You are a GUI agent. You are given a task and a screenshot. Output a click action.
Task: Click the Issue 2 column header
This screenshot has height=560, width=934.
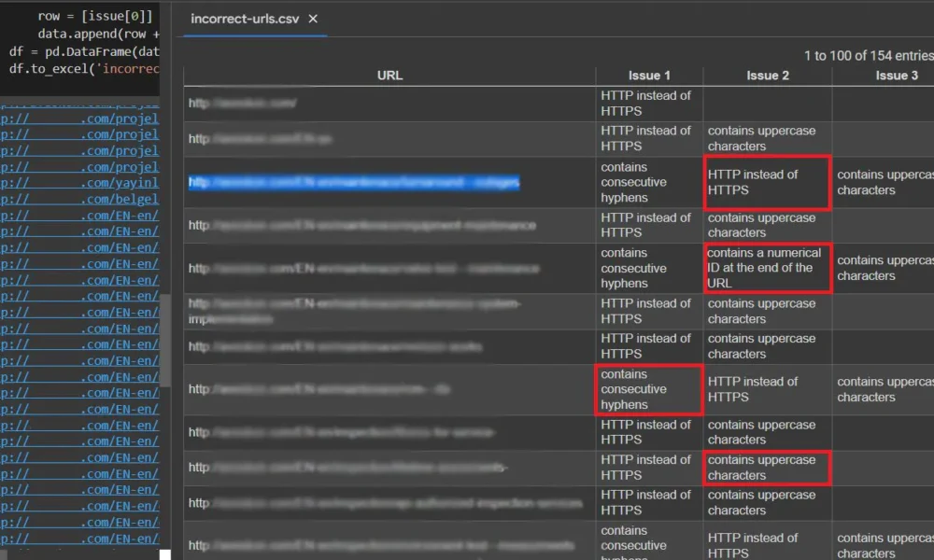(x=767, y=76)
